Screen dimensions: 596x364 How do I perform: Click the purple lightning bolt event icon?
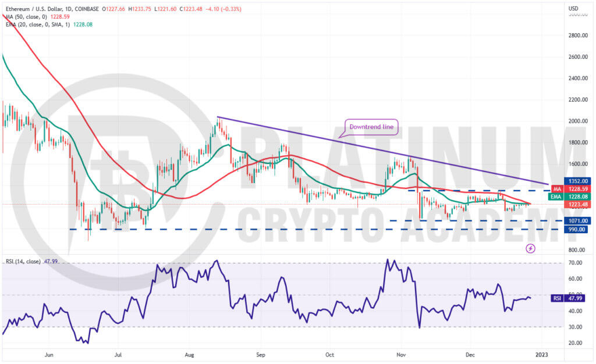coord(530,249)
